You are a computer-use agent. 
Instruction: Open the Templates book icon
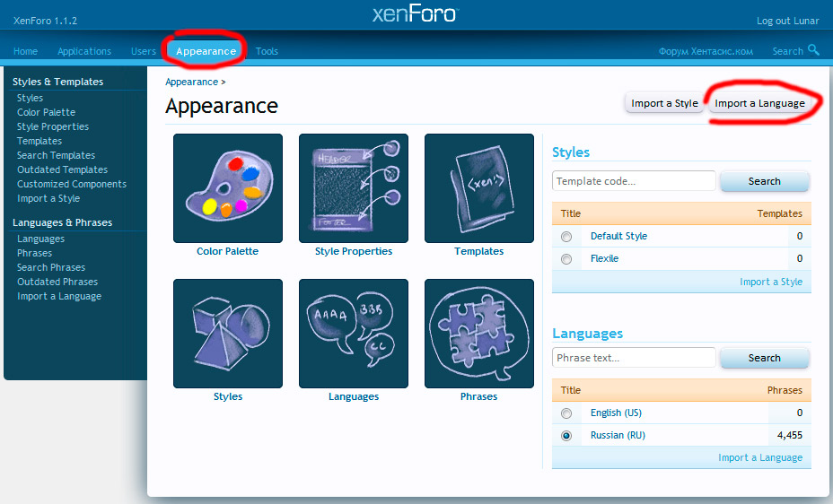pos(479,188)
